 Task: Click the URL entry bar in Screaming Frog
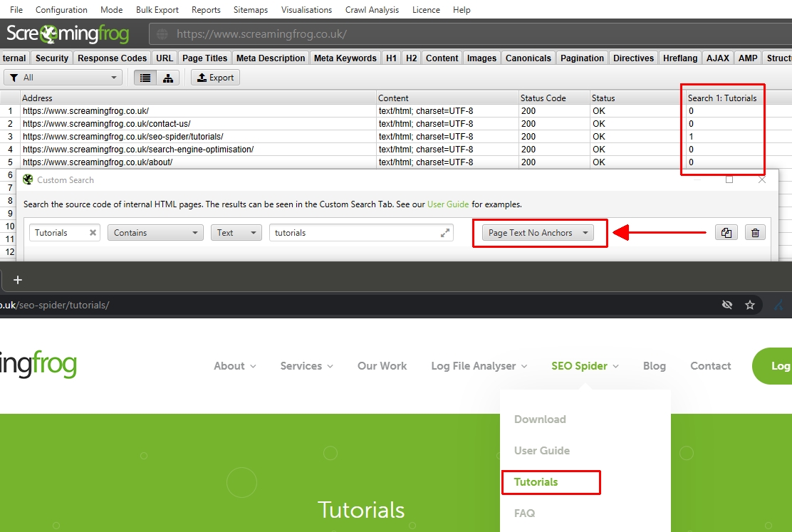click(x=470, y=34)
